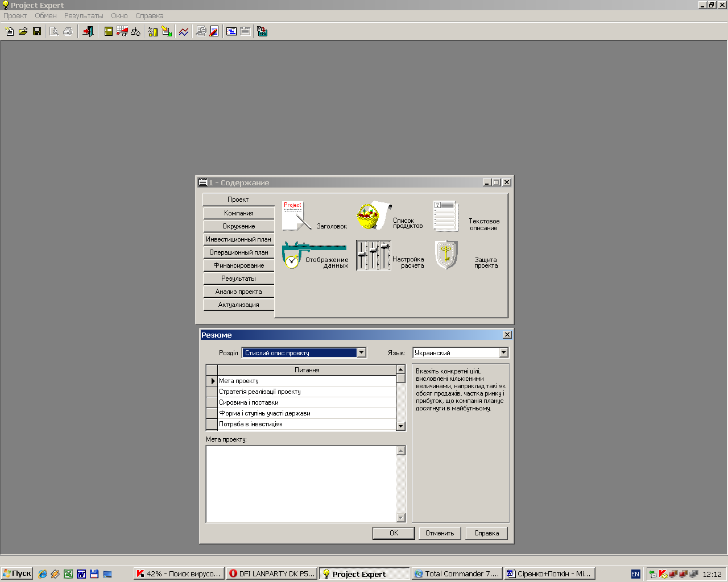Image resolution: width=728 pixels, height=582 pixels.
Task: Switch to the Окружение tab
Action: click(x=239, y=226)
